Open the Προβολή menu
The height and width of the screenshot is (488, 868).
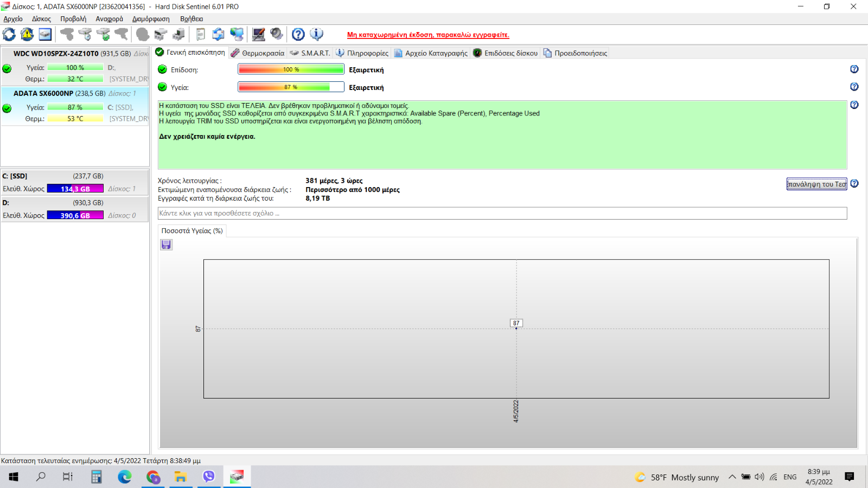(x=73, y=19)
